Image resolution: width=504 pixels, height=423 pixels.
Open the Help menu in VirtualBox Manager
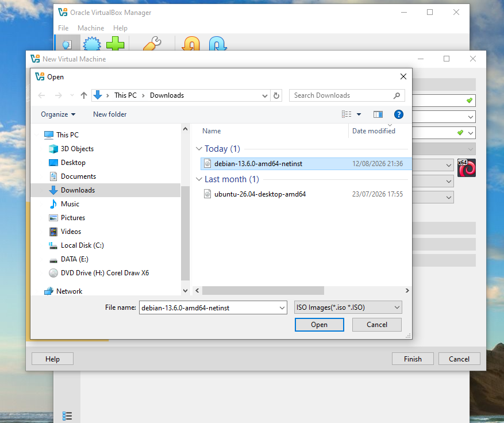coord(120,28)
